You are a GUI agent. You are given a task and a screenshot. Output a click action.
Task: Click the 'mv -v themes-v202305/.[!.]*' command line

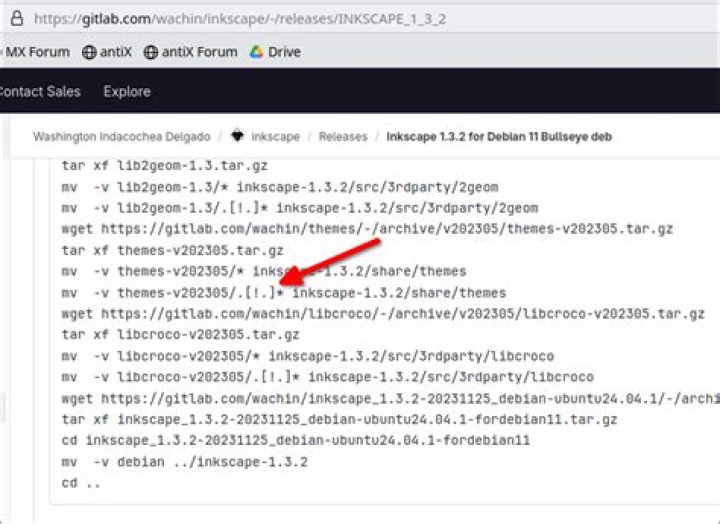pos(284,293)
